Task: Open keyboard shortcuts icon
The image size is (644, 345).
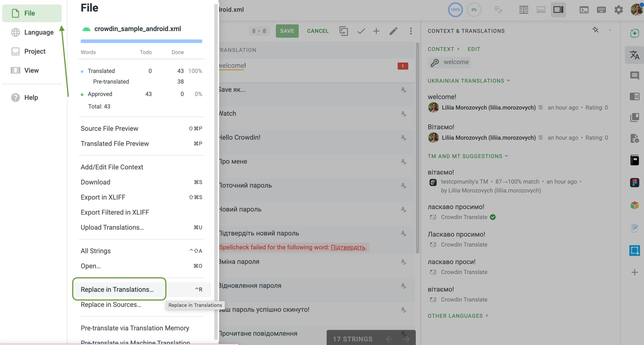Action: pyautogui.click(x=601, y=10)
